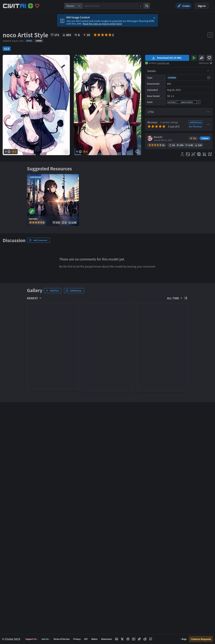The height and width of the screenshot is (644, 215).
Task: Click the arrow next to hash A86417EB7D
Action: click(x=198, y=102)
